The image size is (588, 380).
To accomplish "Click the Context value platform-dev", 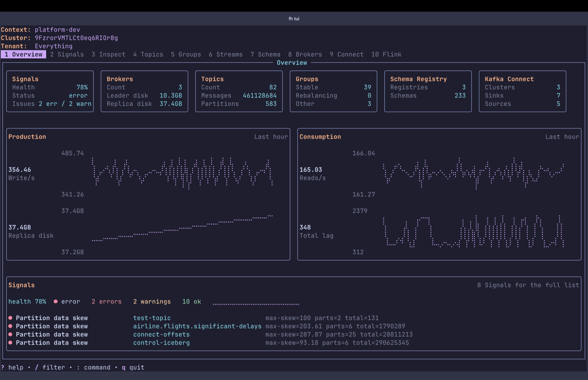I will (x=57, y=30).
